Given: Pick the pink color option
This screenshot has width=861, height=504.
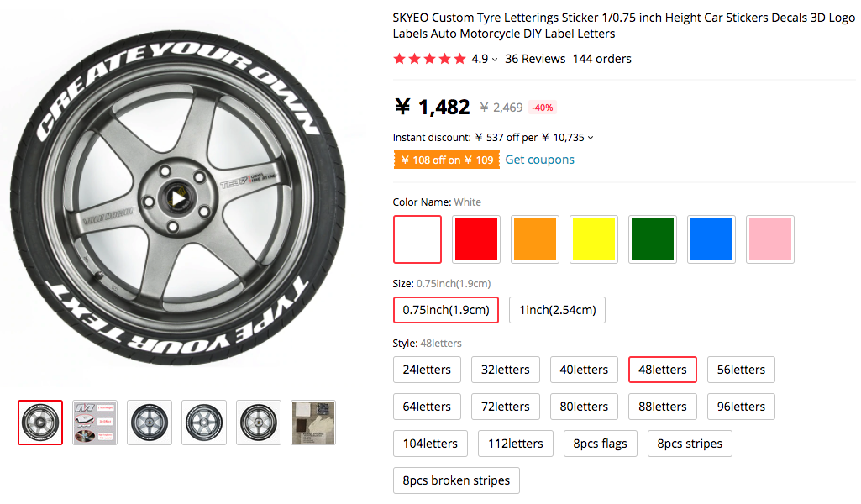Looking at the screenshot, I should [x=769, y=239].
